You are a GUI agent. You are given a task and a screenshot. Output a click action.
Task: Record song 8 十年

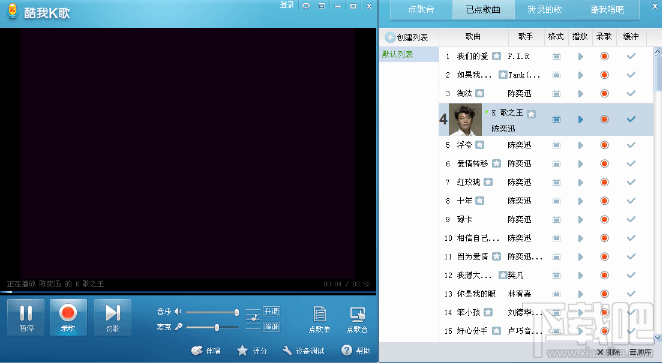[605, 201]
